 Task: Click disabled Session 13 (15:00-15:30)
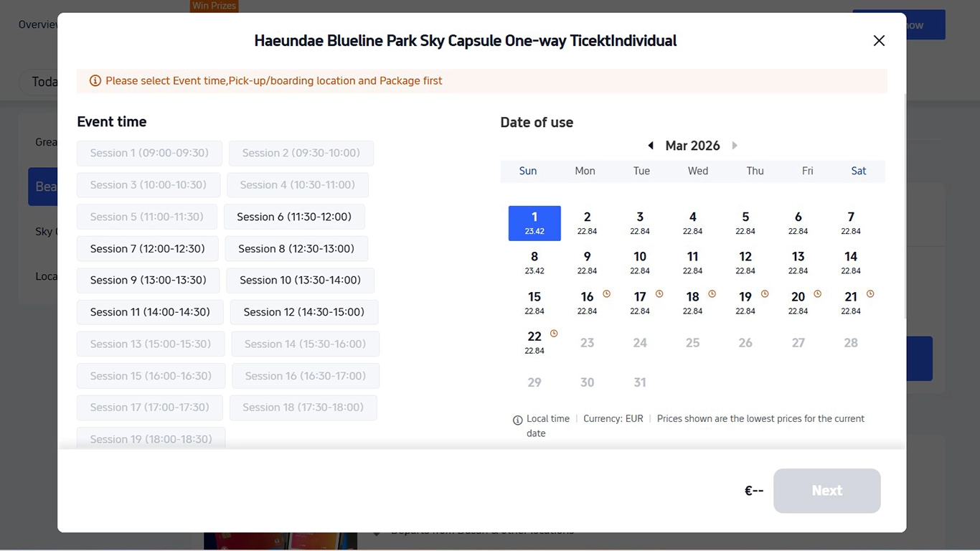click(x=151, y=344)
